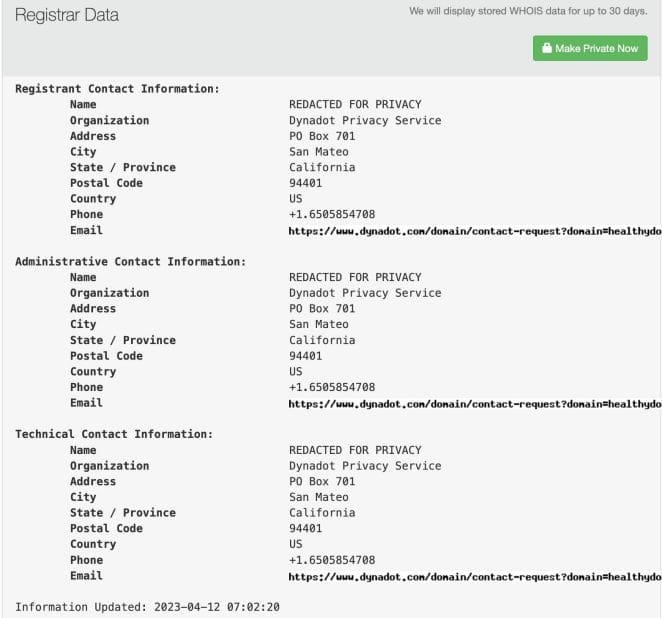Select Administrative address PO Box 701

tap(322, 309)
